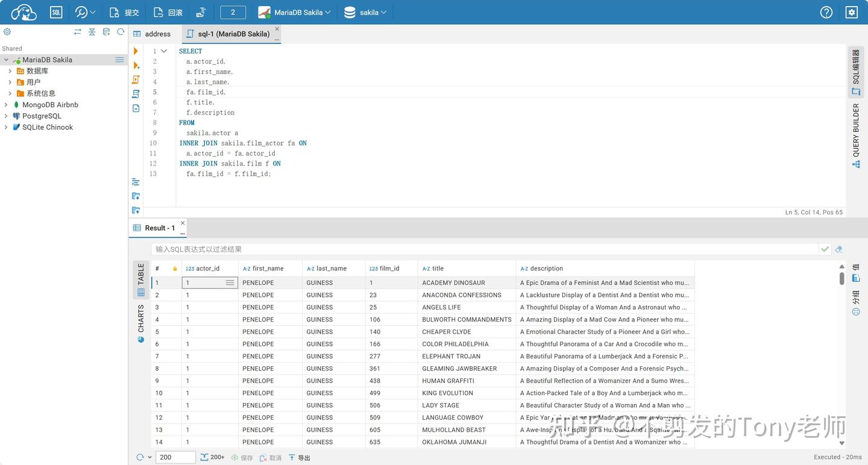
Task: Click the pending transaction count box
Action: (x=233, y=12)
